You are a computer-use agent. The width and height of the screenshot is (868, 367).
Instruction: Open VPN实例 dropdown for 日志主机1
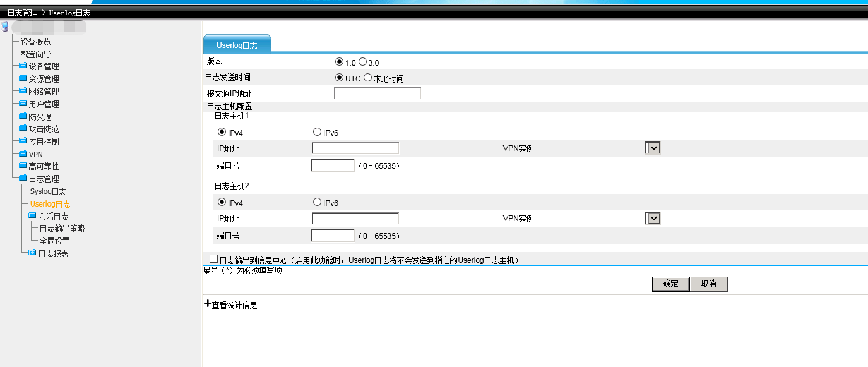click(x=652, y=148)
